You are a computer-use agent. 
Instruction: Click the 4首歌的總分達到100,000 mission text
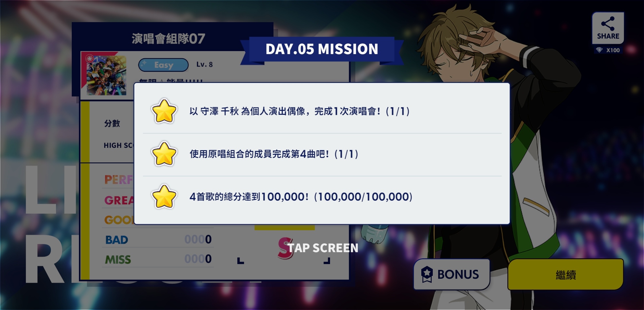(301, 197)
